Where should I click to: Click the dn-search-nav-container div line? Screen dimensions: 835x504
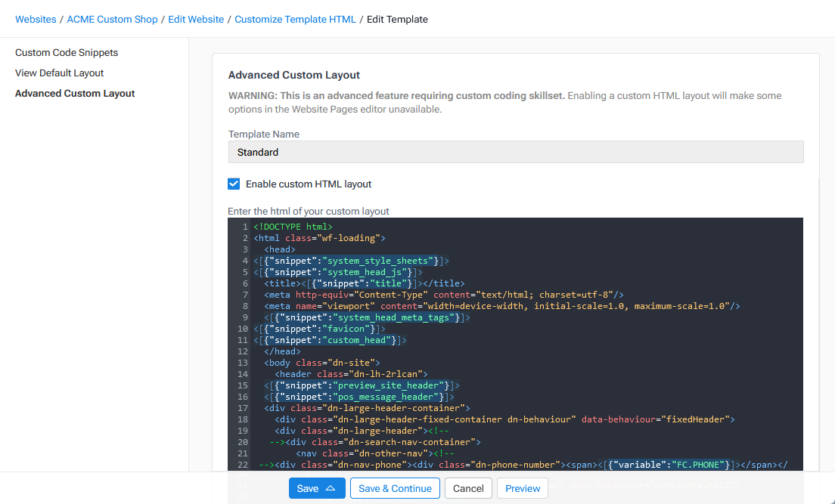375,442
